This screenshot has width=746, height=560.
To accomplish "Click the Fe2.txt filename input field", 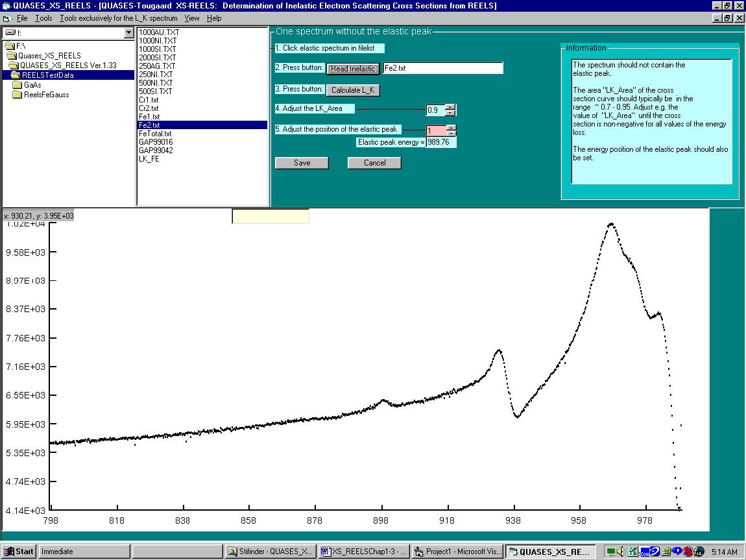I will [442, 68].
